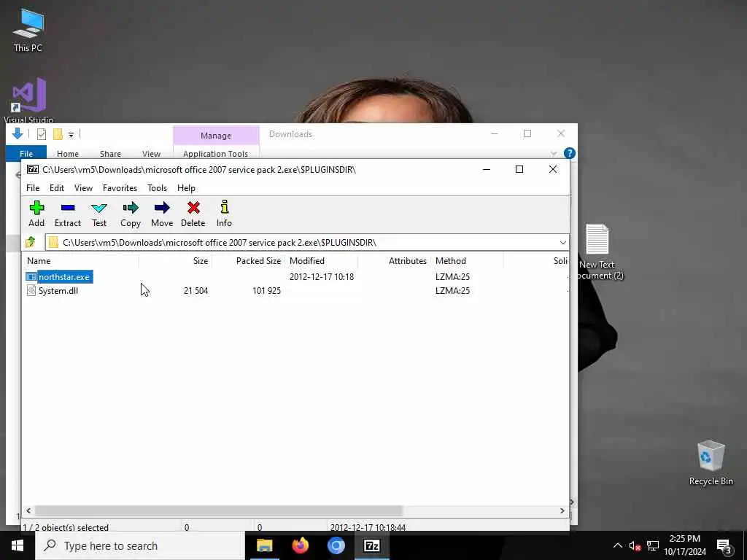Open the Edit menu

pos(57,188)
